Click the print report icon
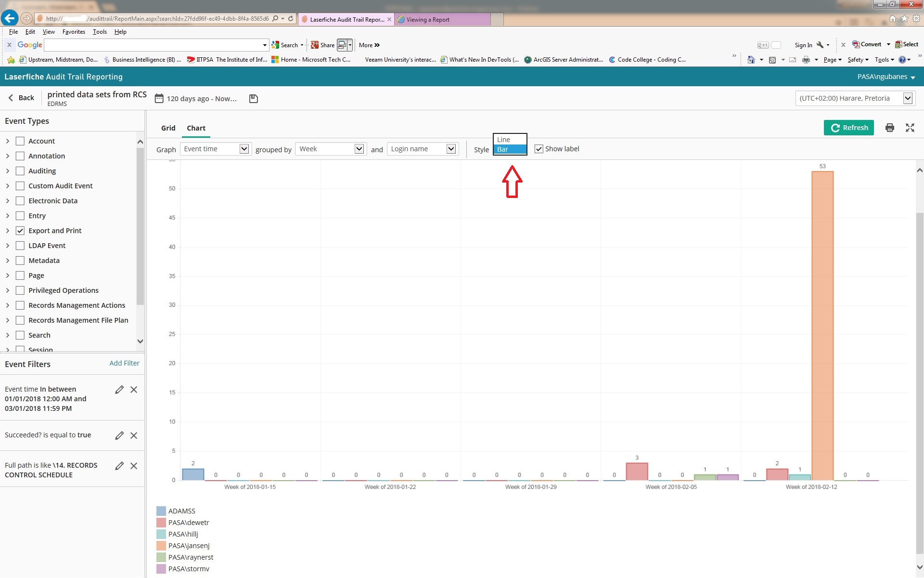The image size is (924, 578). [x=889, y=128]
